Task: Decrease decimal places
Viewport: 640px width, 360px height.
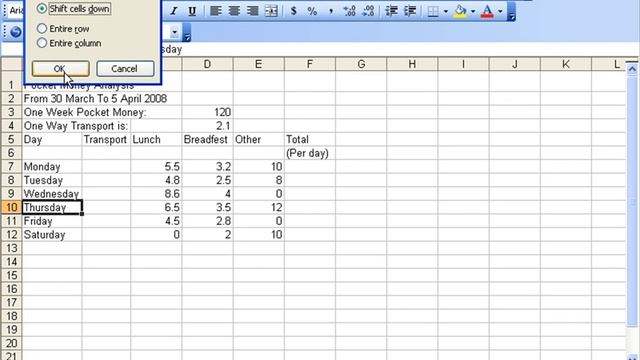Action: (368, 11)
